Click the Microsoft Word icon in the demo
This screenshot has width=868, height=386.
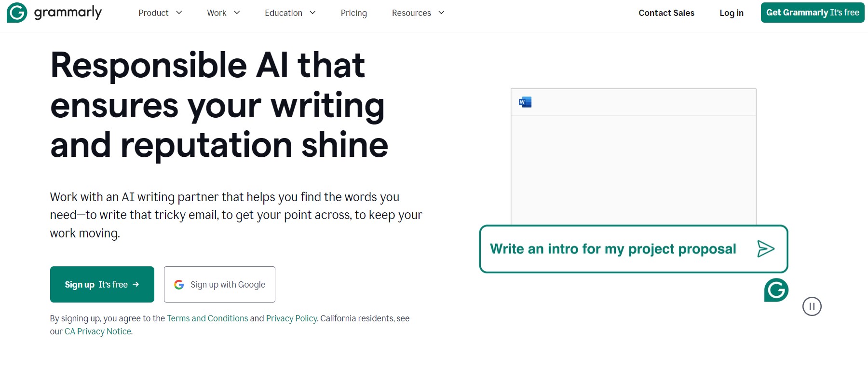click(x=525, y=102)
